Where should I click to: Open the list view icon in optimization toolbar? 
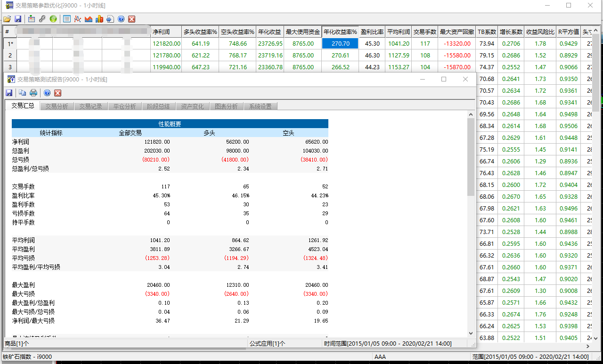coord(67,19)
